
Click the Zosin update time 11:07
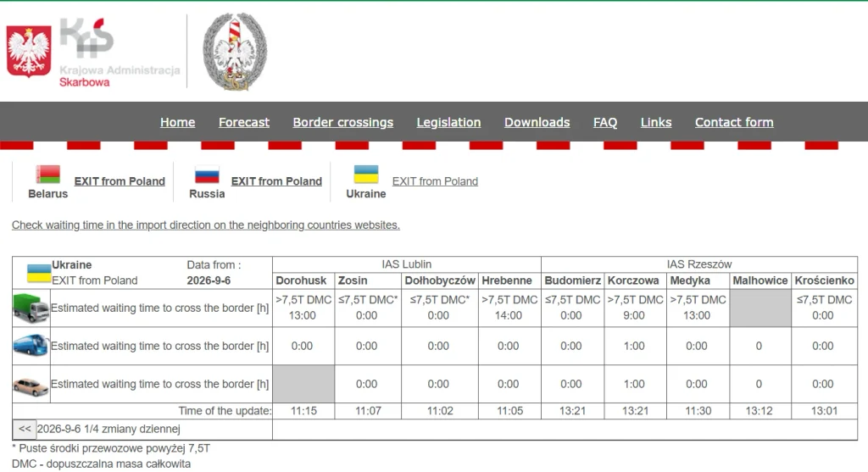368,411
